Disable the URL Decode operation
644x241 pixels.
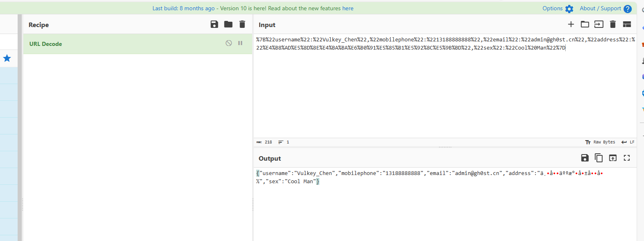229,43
